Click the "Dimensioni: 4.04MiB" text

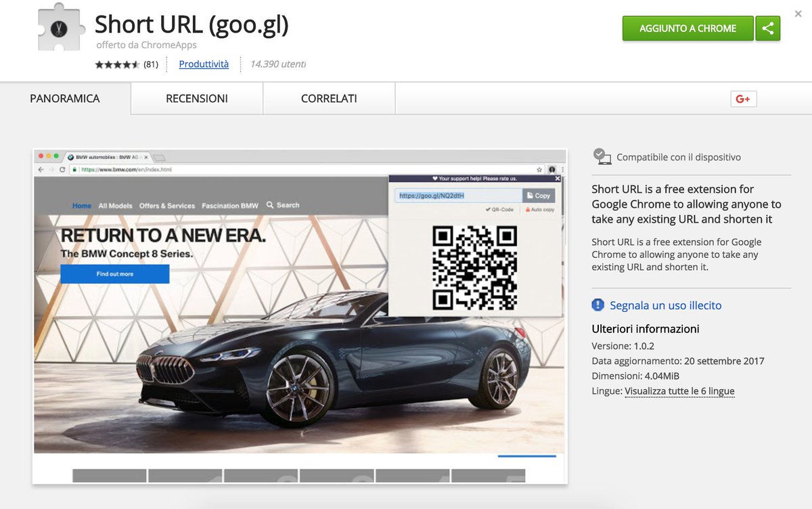[635, 376]
